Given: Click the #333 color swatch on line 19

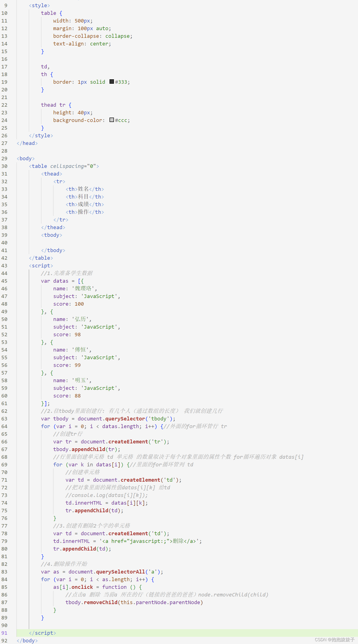Looking at the screenshot, I should (x=112, y=81).
